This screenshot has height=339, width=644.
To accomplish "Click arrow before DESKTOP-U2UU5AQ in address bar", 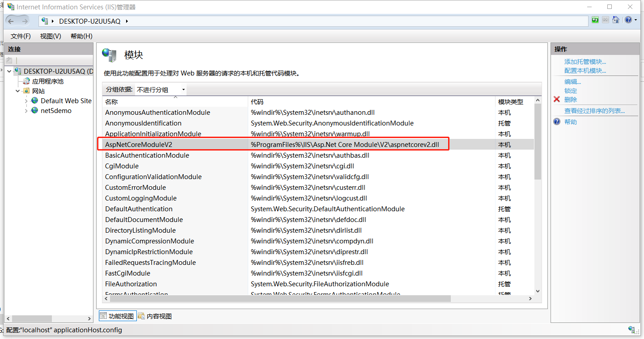I will [x=53, y=21].
